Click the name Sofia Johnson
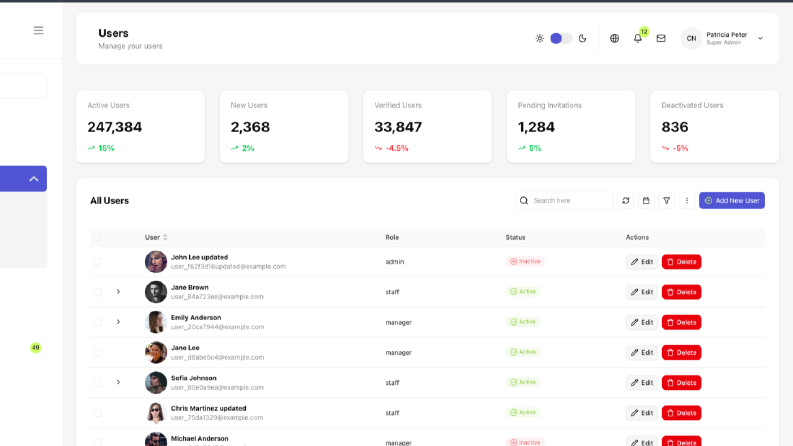This screenshot has height=446, width=793. [194, 378]
